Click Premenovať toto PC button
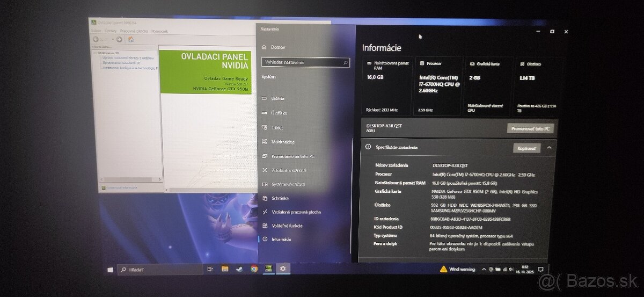This screenshot has width=644, height=297. coord(530,128)
